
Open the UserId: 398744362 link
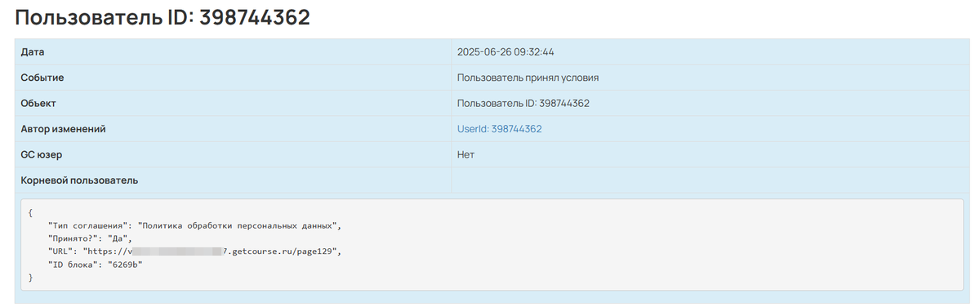click(x=499, y=129)
